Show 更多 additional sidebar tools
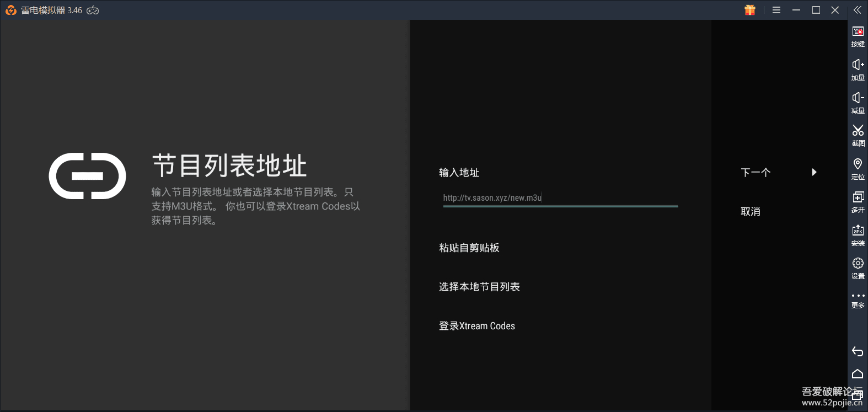 [858, 300]
